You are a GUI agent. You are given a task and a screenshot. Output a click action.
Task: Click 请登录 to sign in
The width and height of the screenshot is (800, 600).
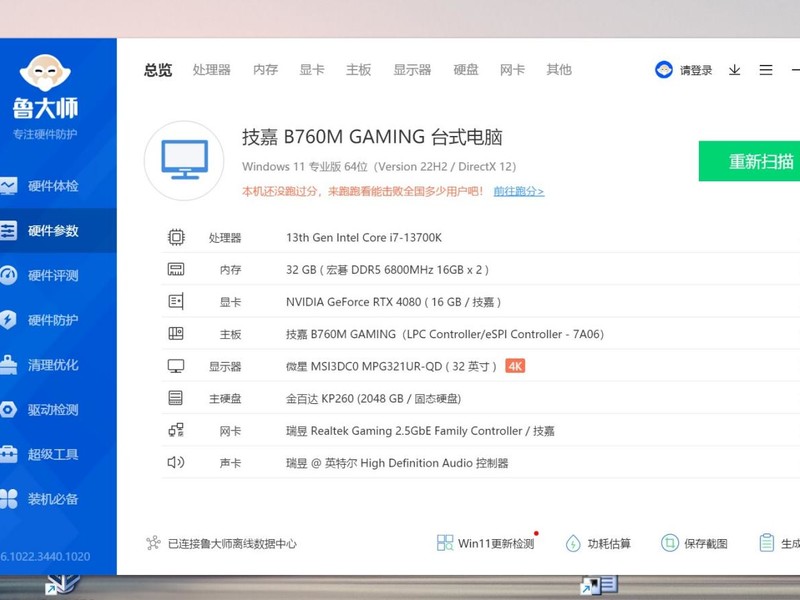696,70
